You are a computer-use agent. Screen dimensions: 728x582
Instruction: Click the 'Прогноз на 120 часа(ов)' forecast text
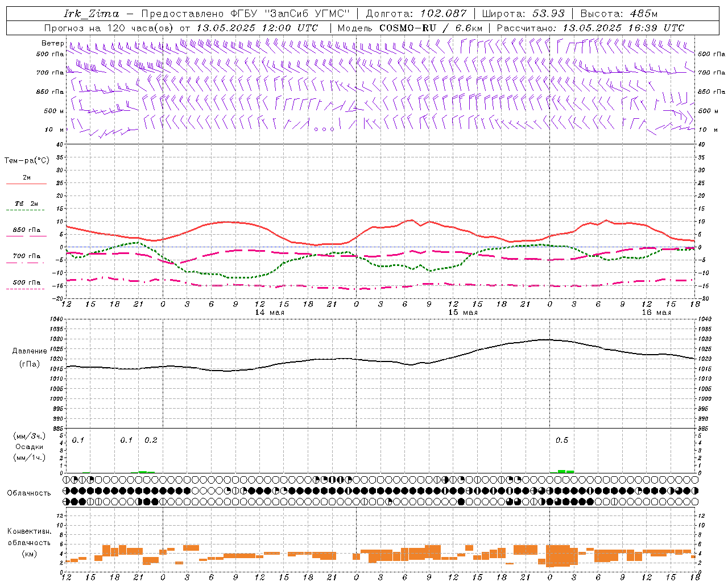(x=109, y=28)
